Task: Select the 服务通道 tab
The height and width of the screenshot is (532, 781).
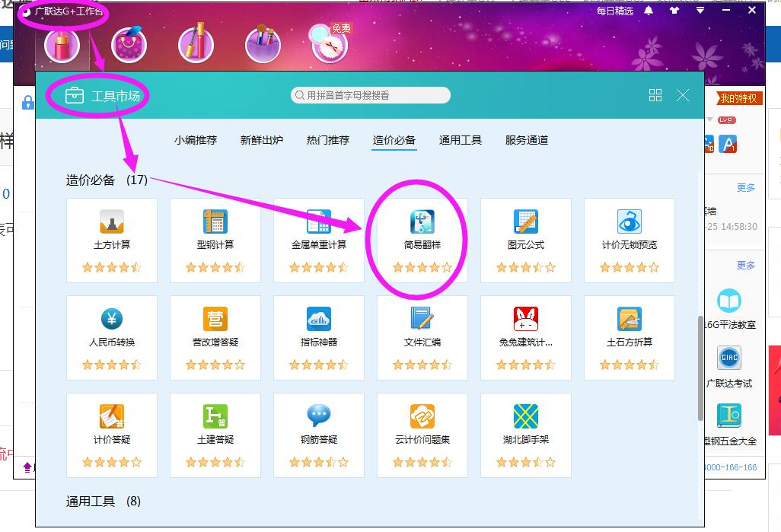Action: click(527, 140)
